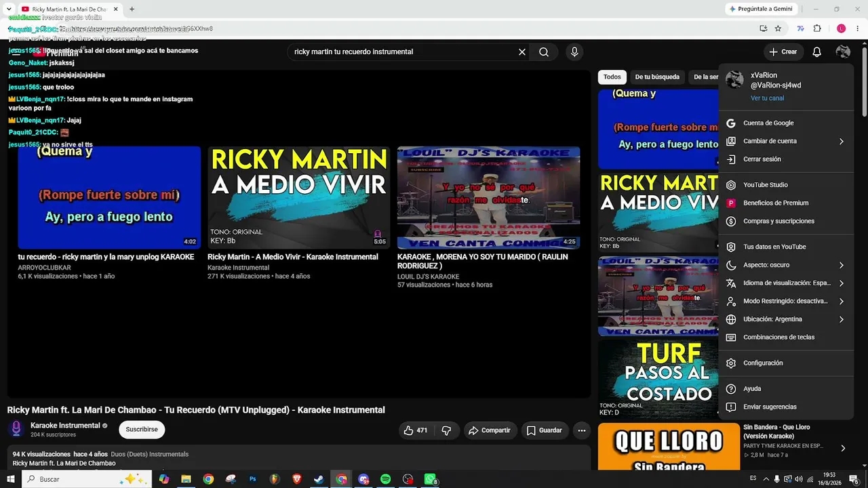Open the Turf 'Pasos al Costado' sidebar thumbnail
This screenshot has height=488, width=868.
(658, 379)
